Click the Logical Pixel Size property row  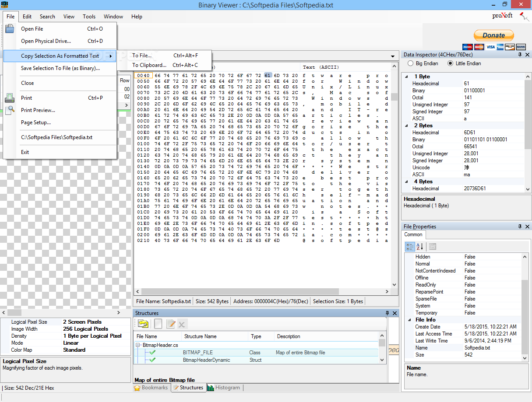(66, 322)
